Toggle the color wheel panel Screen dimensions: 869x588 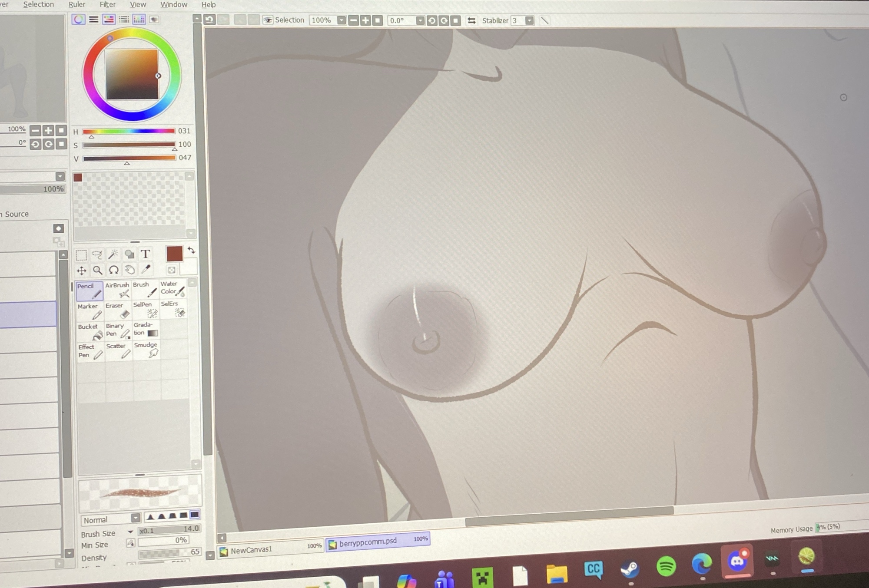78,19
